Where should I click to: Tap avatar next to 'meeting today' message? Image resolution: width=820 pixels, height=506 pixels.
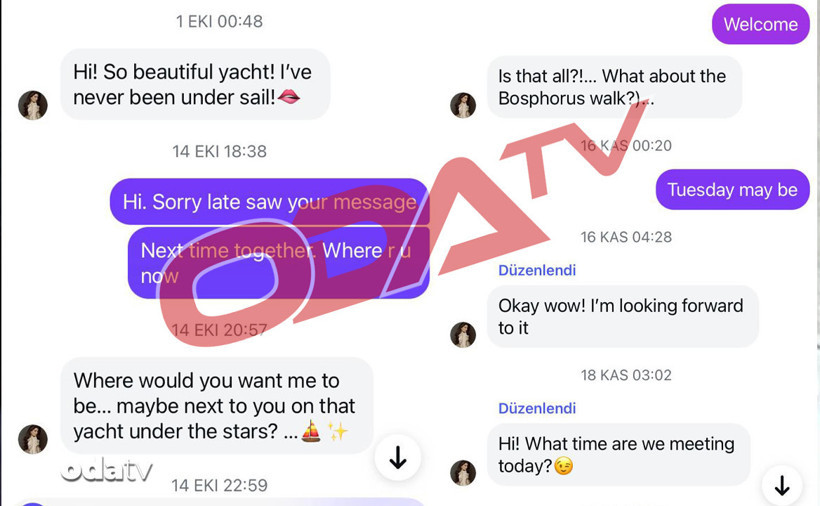463,473
